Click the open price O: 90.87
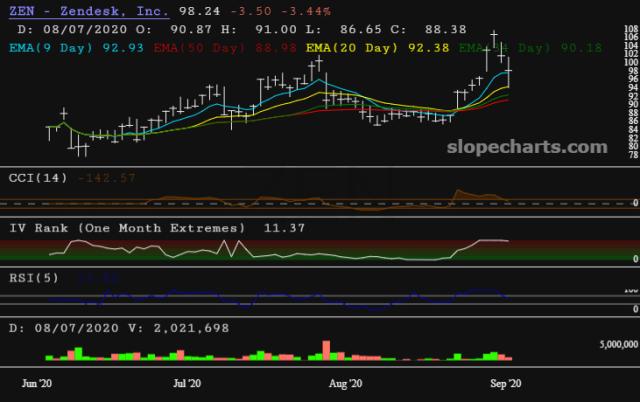Screen dimensions: 640x402 point(174,29)
